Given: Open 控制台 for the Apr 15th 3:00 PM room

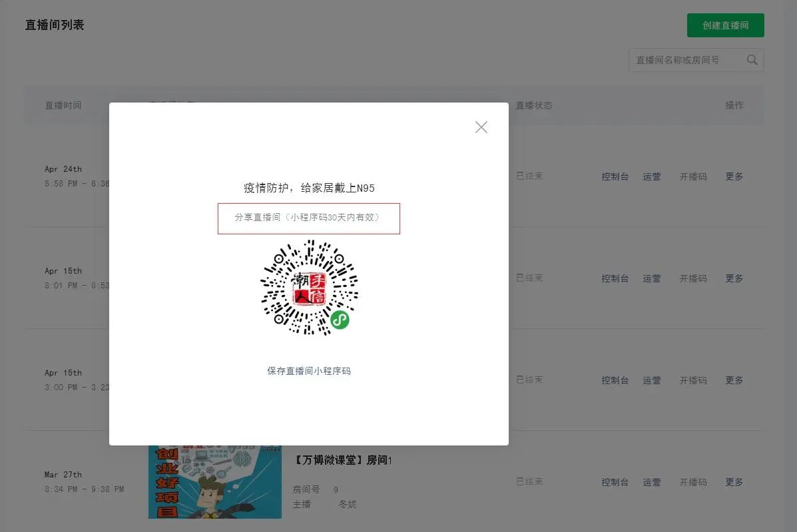Looking at the screenshot, I should coord(615,380).
